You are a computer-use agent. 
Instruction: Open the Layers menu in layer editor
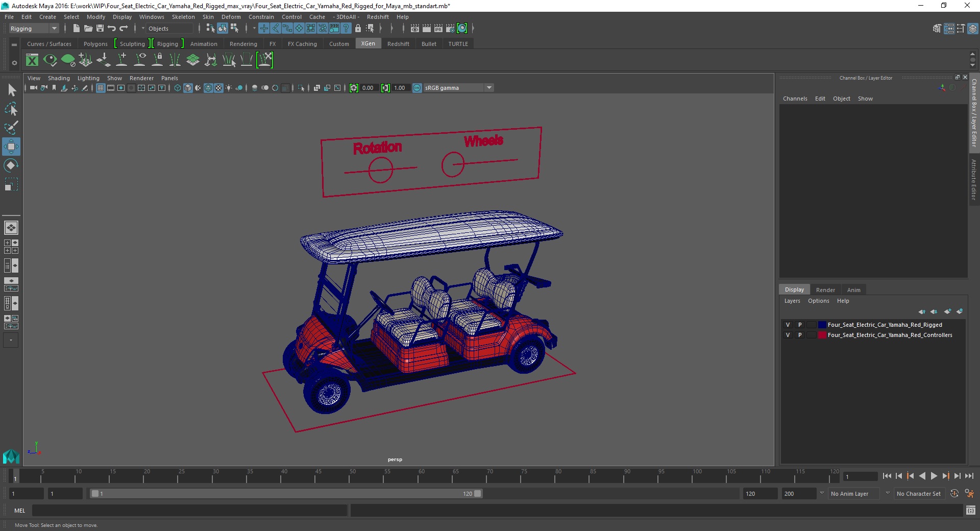(792, 301)
